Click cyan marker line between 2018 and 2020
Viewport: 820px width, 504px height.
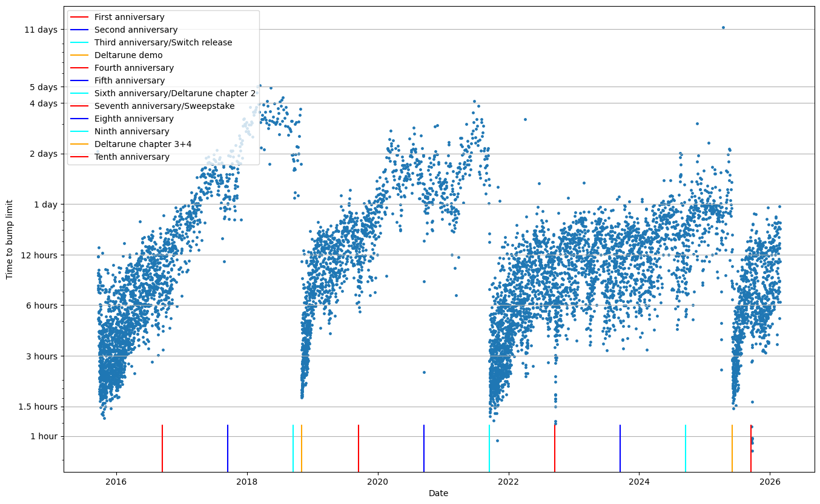(x=293, y=448)
